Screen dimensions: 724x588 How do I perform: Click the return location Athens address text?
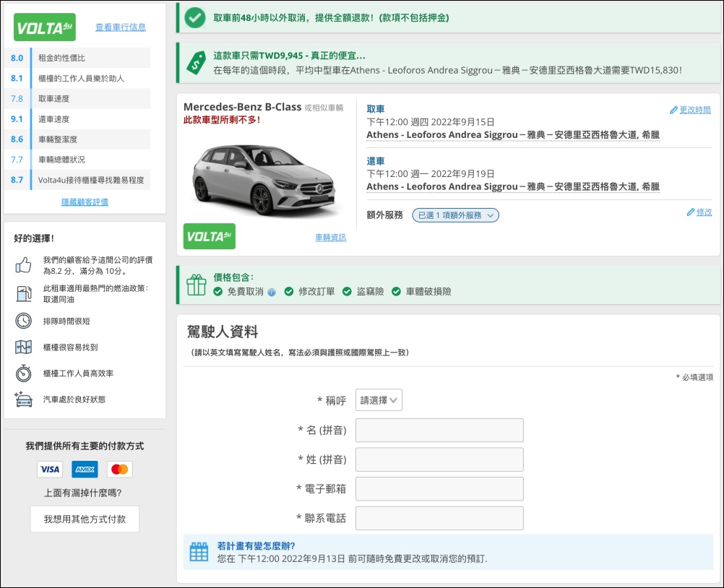(x=513, y=186)
